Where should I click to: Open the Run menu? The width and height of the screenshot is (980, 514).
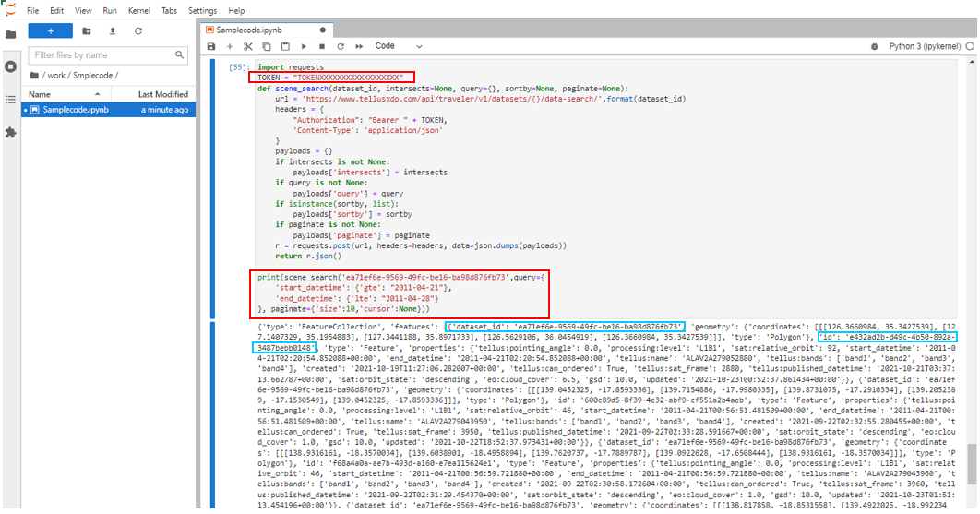[x=110, y=11]
